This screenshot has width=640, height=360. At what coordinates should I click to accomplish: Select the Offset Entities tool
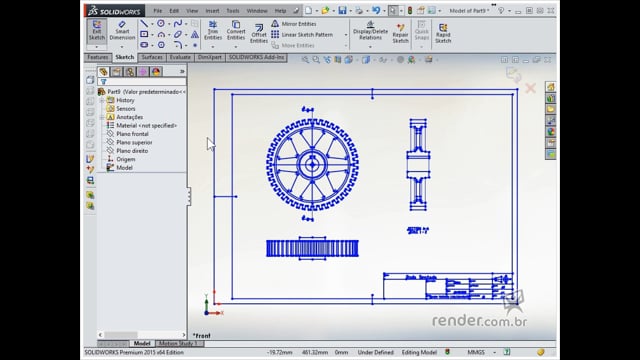259,33
